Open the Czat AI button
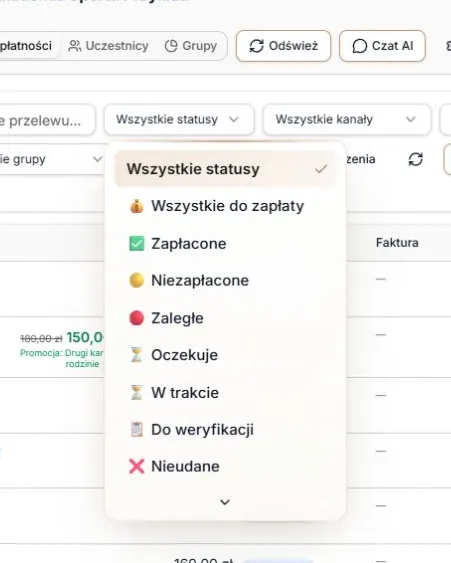Screen dimensions: 451x563 click(382, 46)
